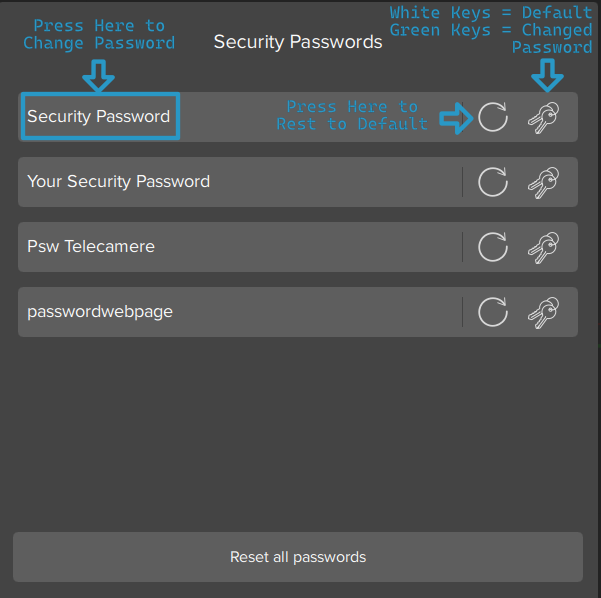Viewport: 601px width, 598px height.
Task: Click the blue down arrow above the keys icon
Action: click(546, 74)
